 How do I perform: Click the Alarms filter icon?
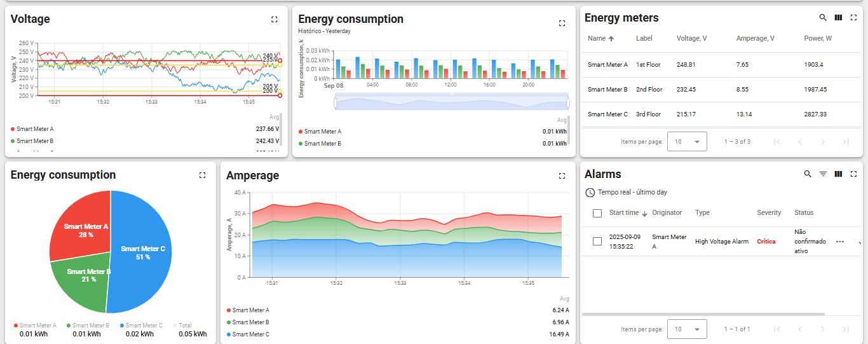(x=823, y=174)
